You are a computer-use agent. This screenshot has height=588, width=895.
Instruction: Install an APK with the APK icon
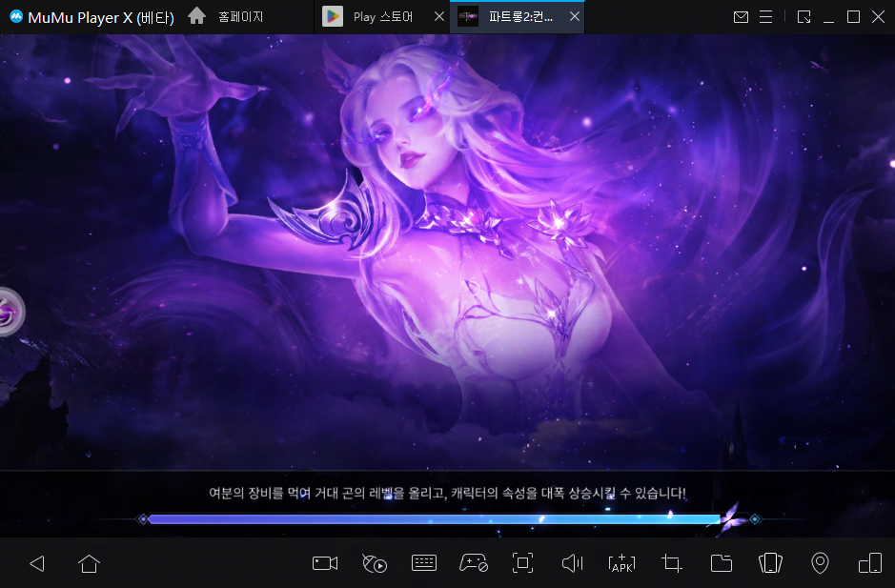tap(622, 563)
